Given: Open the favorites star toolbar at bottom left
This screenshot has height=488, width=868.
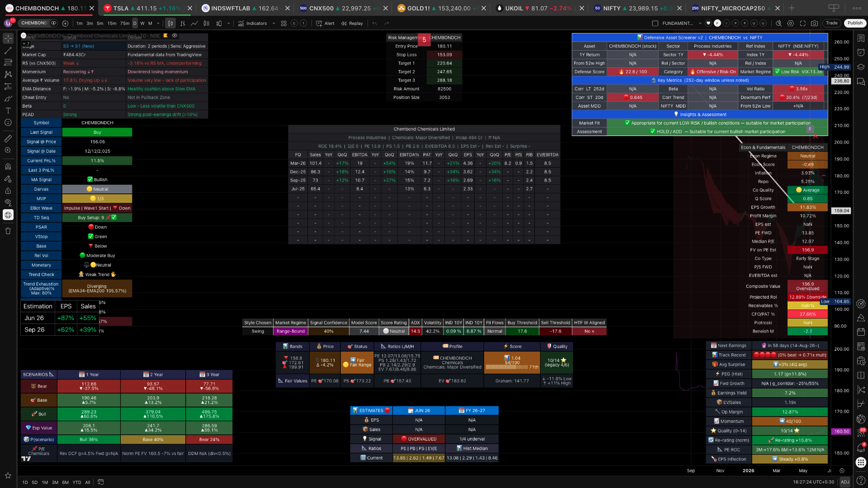Looking at the screenshot, I should [8, 475].
